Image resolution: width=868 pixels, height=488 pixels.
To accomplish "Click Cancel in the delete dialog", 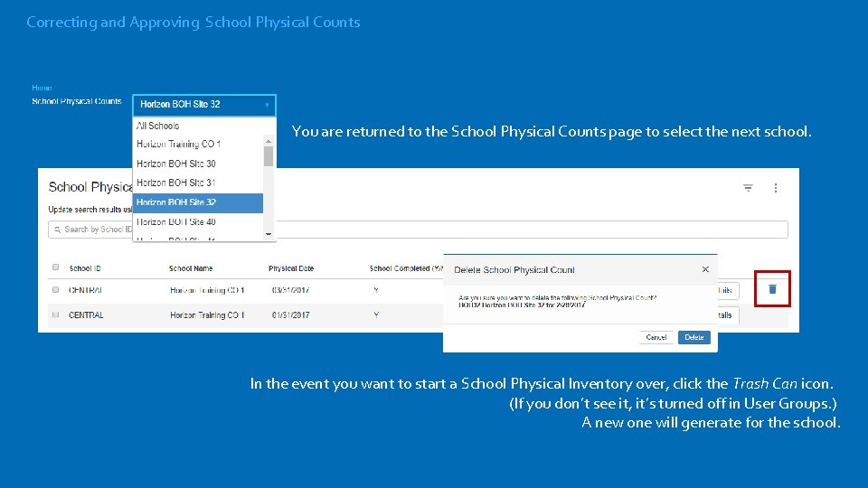I will (656, 337).
